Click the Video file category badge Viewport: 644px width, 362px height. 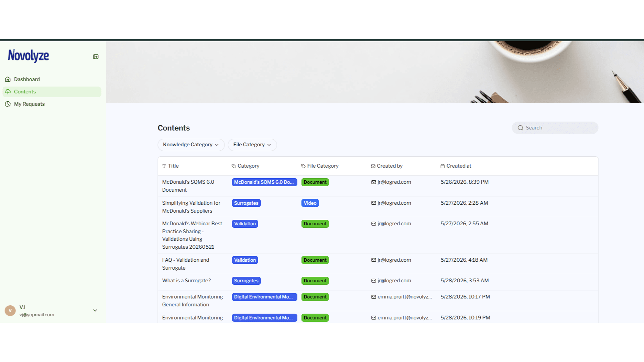coord(310,203)
